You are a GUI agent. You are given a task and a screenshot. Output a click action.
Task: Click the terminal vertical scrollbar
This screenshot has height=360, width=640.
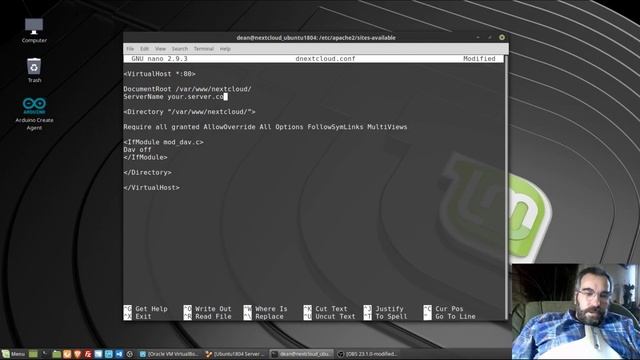507,188
